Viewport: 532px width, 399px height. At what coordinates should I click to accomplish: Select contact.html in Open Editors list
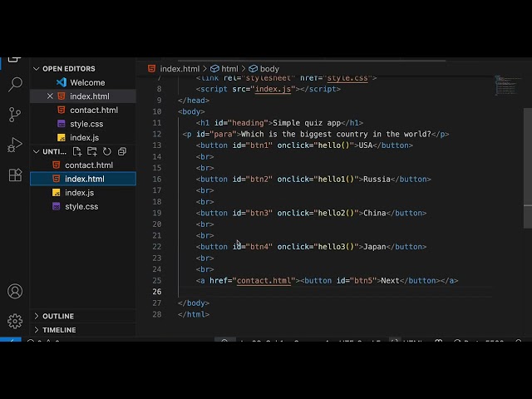point(83,111)
